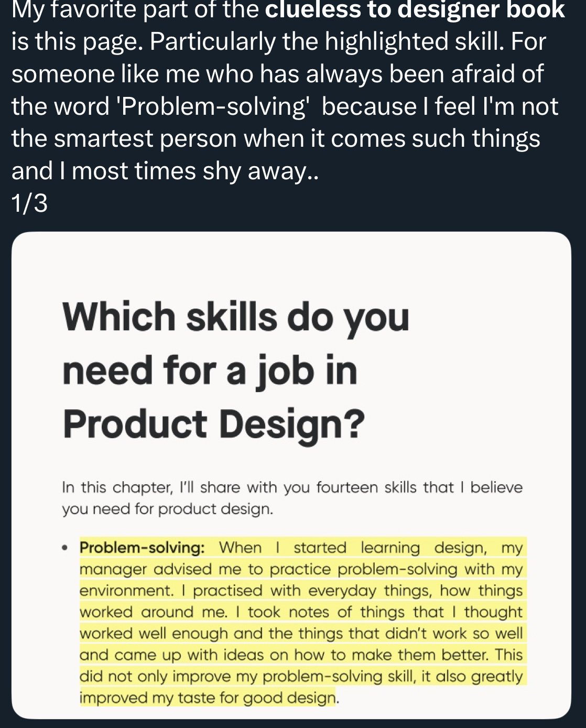Click the 'you need for product design.' line
The width and height of the screenshot is (586, 728).
168,509
